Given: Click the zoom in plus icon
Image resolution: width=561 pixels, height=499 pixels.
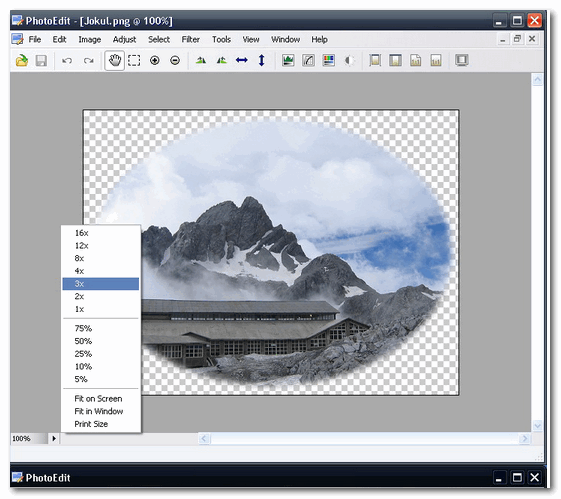Looking at the screenshot, I should pyautogui.click(x=155, y=60).
